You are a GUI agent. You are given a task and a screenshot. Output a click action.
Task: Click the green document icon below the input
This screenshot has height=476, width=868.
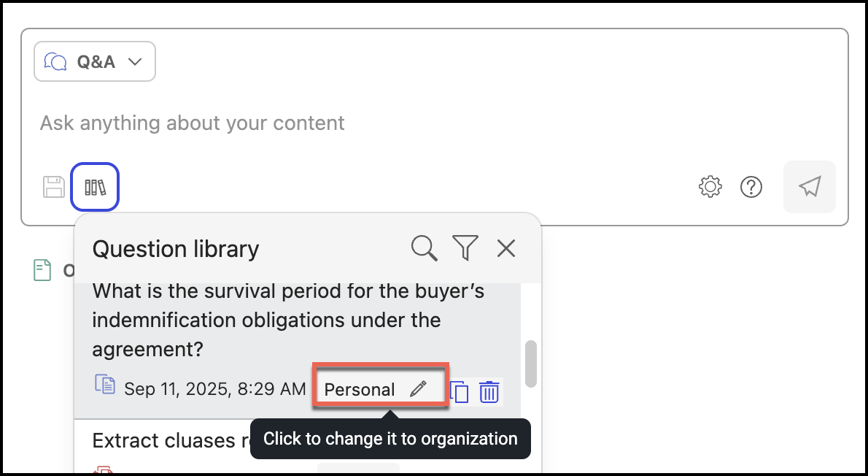pos(43,270)
